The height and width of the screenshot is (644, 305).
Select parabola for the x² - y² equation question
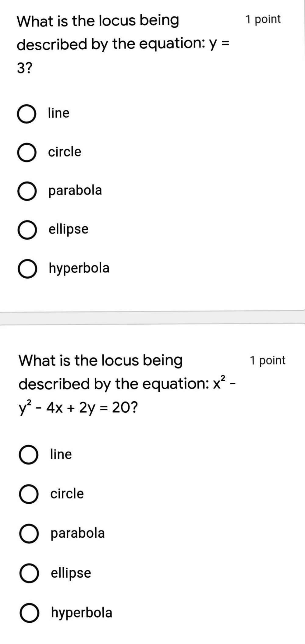(x=29, y=533)
